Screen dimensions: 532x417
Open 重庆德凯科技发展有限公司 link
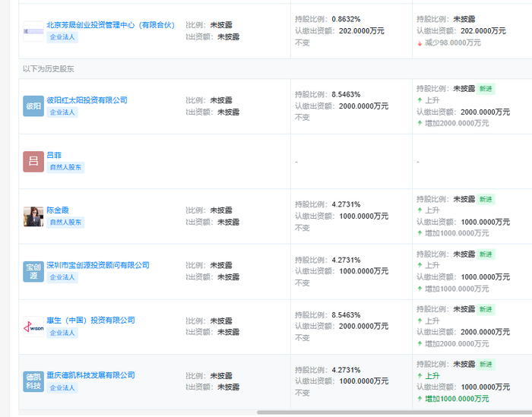[x=90, y=375]
